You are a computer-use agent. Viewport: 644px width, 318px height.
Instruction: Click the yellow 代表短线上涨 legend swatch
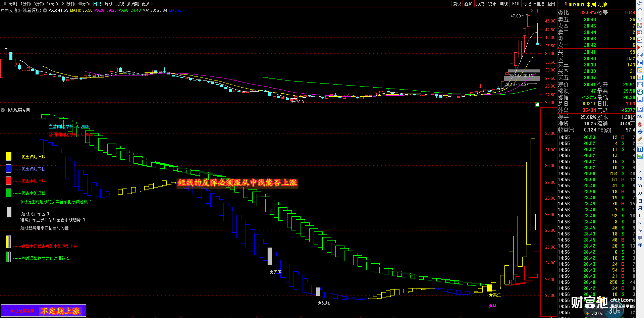[8, 156]
